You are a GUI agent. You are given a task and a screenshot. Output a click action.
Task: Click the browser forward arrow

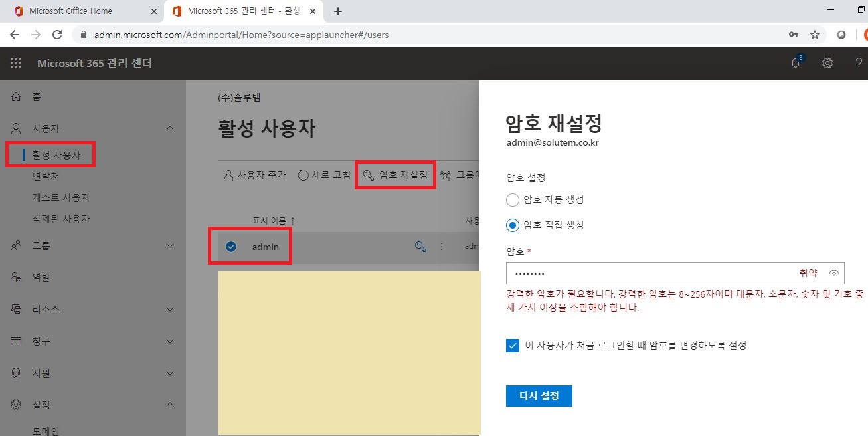pyautogui.click(x=36, y=35)
